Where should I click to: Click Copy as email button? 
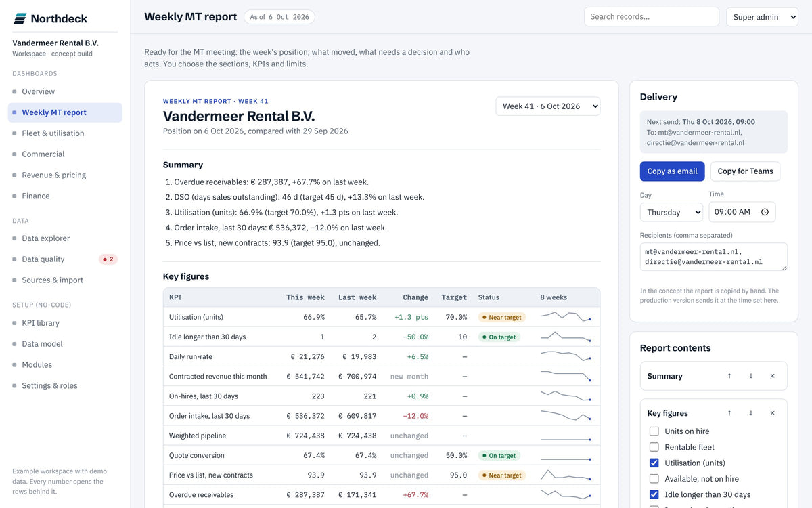tap(672, 171)
